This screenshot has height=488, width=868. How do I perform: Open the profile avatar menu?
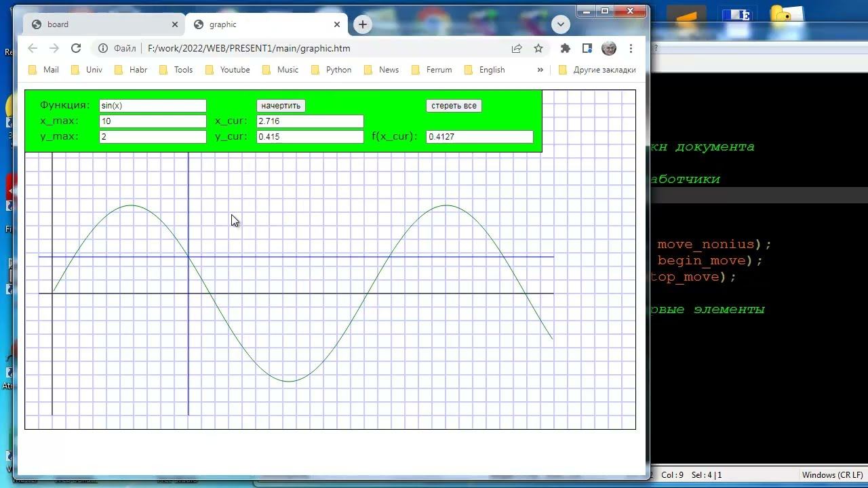pyautogui.click(x=609, y=48)
